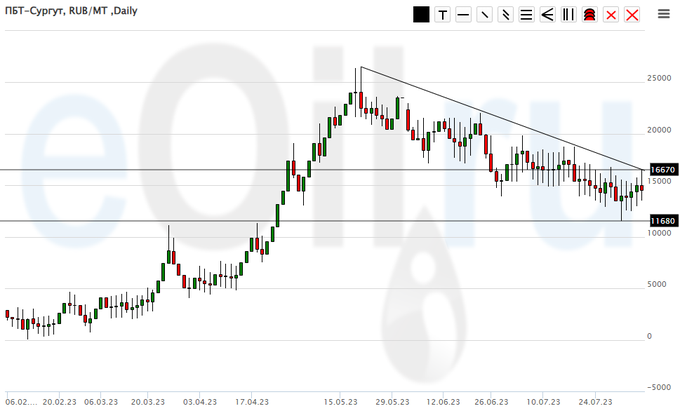The image size is (680, 411).
Task: Select the red arcs tool
Action: [589, 15]
